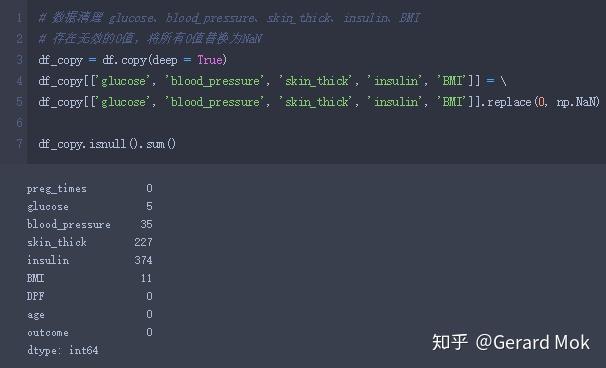
Task: Click 'df_copy.isnull().sum()' code line
Action: pos(107,144)
